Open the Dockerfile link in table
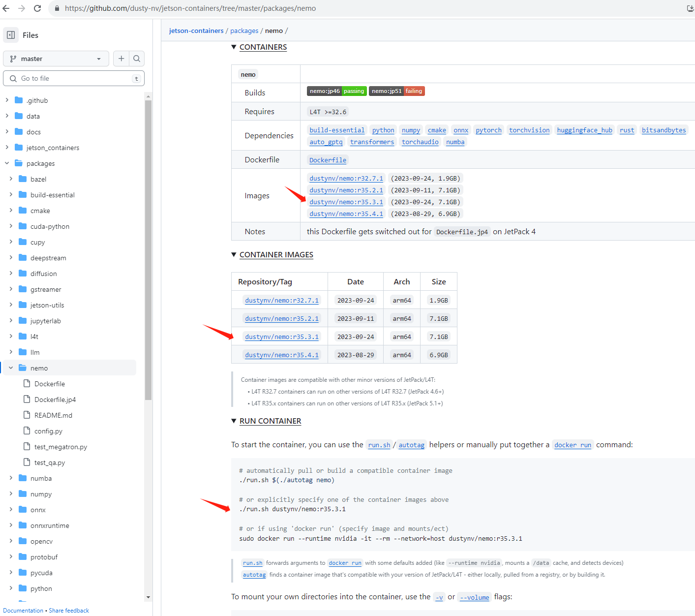Viewport: 695px width, 616px height. pyautogui.click(x=328, y=160)
